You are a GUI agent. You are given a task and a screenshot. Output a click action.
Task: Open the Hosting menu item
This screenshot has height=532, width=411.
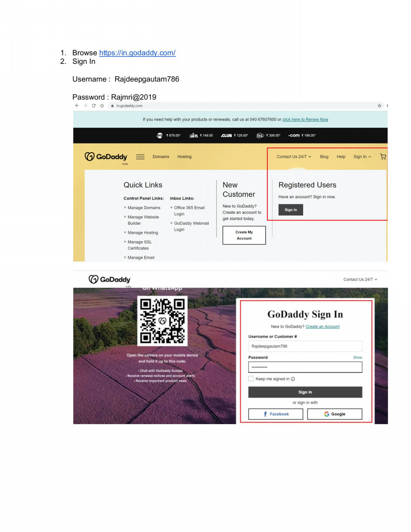click(185, 157)
